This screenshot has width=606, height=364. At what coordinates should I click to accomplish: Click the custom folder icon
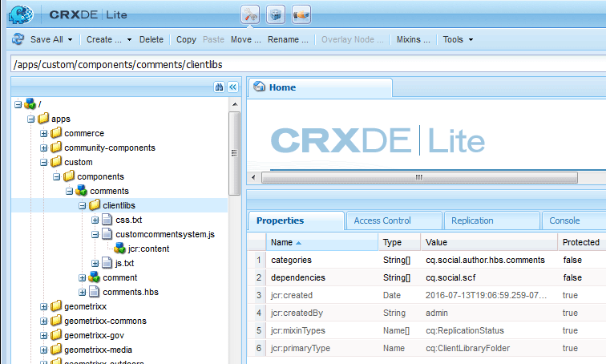(56, 161)
